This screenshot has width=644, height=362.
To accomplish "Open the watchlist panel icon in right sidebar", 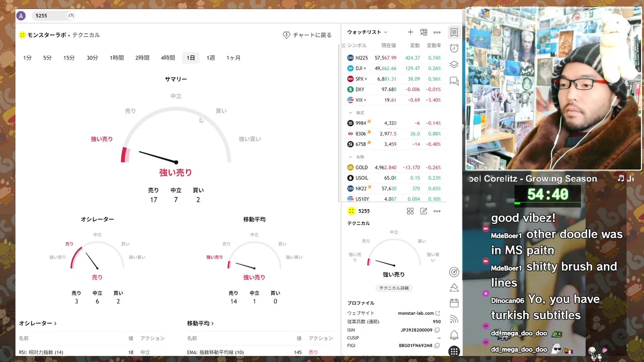I will [x=454, y=32].
